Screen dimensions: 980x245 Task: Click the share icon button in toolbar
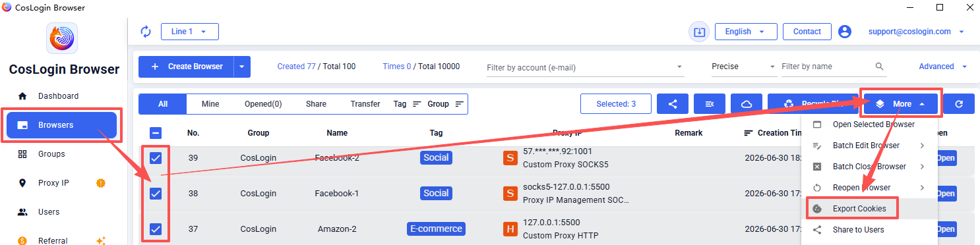point(673,104)
